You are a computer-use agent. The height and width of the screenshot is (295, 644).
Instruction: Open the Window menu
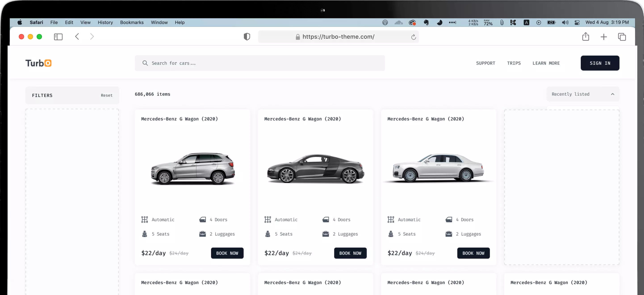(x=159, y=23)
